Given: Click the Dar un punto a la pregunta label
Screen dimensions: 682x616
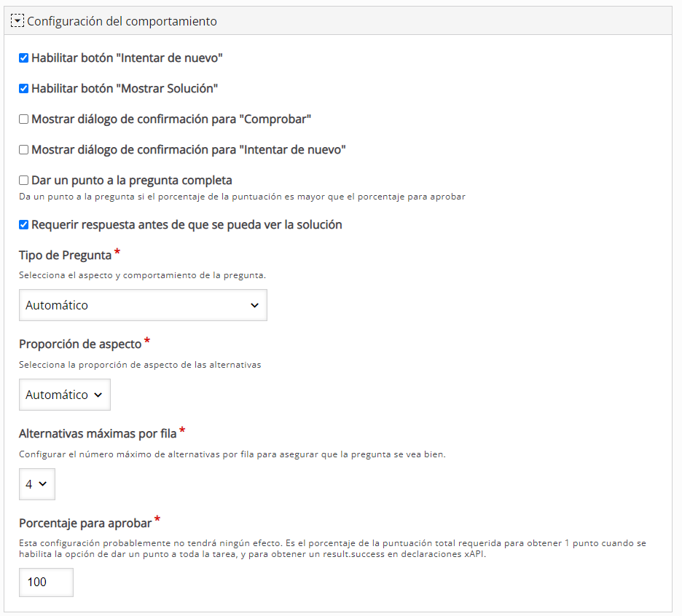Looking at the screenshot, I should coord(132,181).
